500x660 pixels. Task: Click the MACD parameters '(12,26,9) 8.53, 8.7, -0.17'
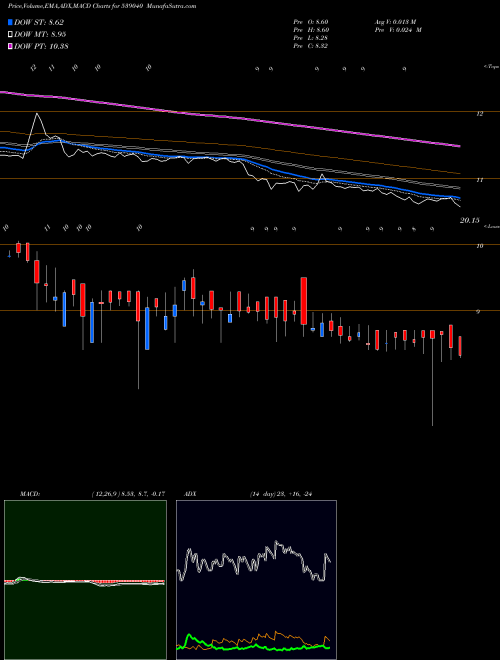click(128, 494)
